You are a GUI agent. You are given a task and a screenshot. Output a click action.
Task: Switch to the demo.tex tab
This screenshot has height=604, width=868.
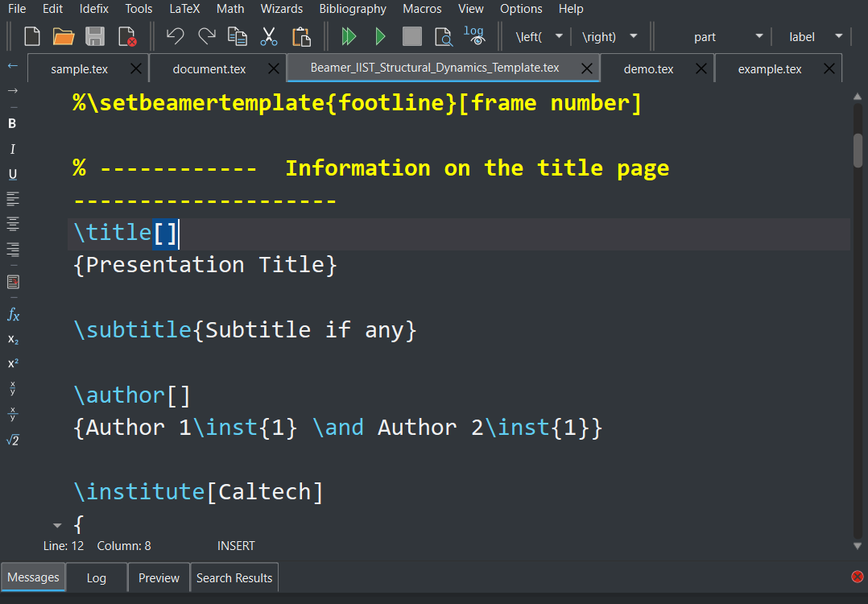pos(649,68)
